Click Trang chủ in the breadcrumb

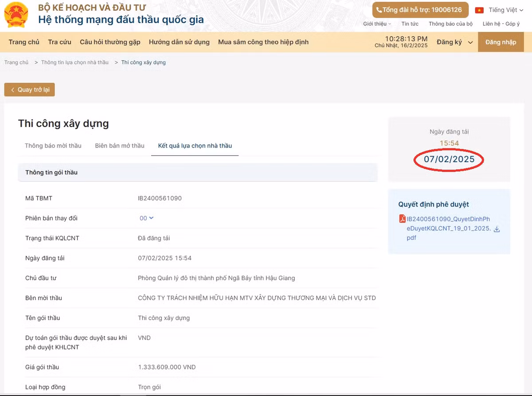click(16, 62)
